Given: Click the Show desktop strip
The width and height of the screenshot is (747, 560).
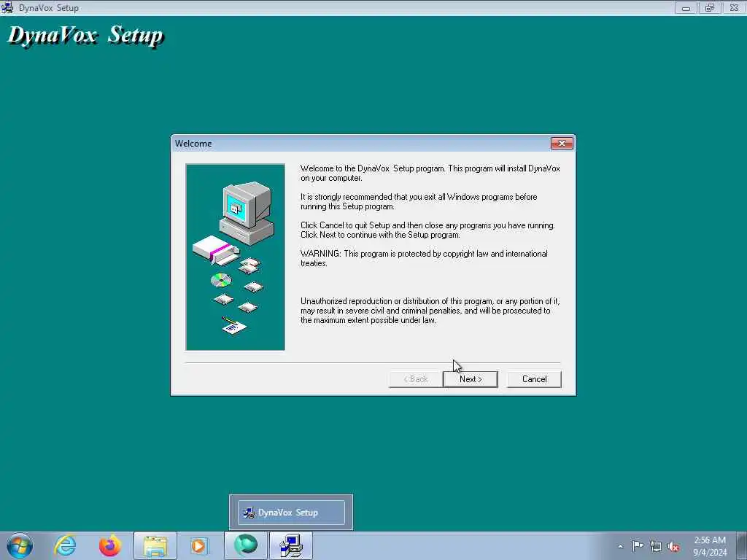Looking at the screenshot, I should [x=742, y=545].
